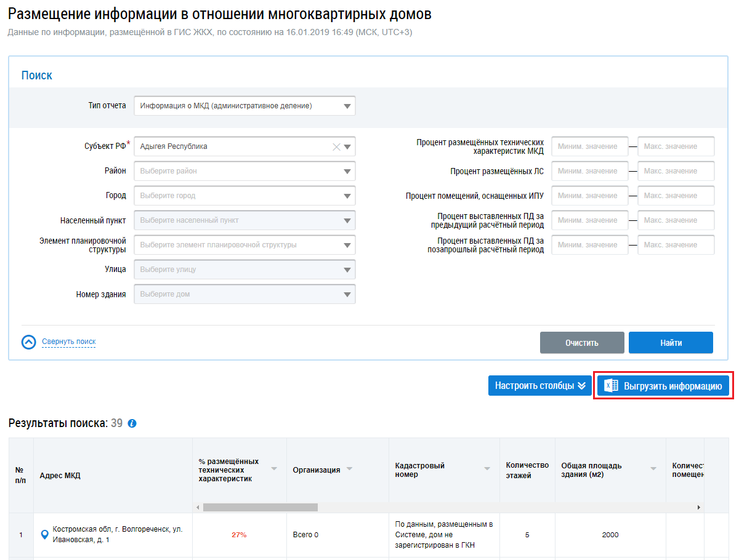Click max value field for ПД за предыдущий расчётный период
The height and width of the screenshot is (560, 739).
coord(676,220)
